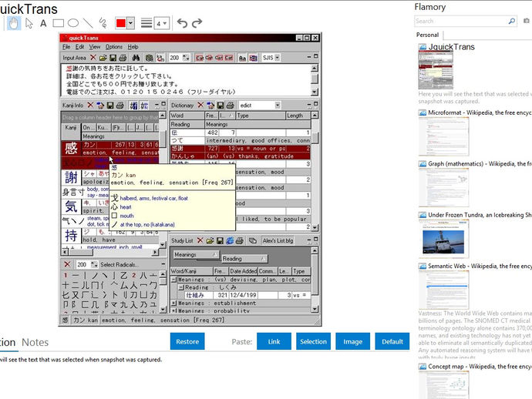Viewport: 532px width, 399px height.
Task: Select the rectangle shape tool
Action: pyautogui.click(x=59, y=23)
